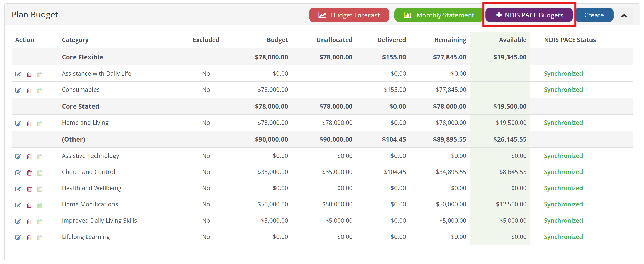Open calendar for Improved Daily Living Skills
The image size is (644, 264).
[40, 222]
